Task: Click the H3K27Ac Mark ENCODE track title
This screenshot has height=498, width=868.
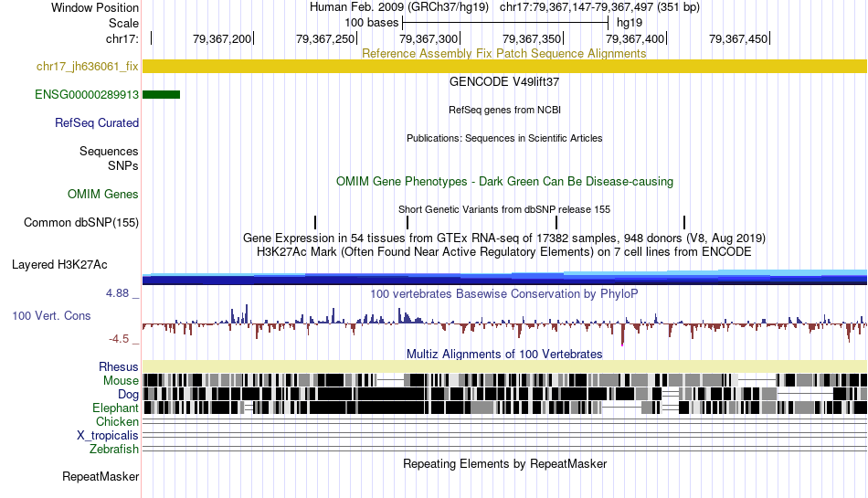Action: (503, 252)
